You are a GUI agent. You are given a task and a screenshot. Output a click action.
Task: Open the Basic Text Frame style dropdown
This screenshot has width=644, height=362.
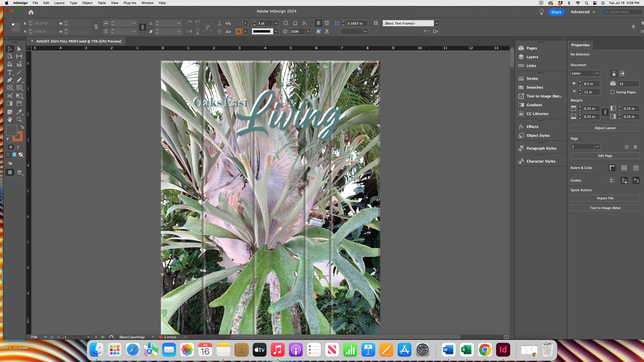pos(437,23)
